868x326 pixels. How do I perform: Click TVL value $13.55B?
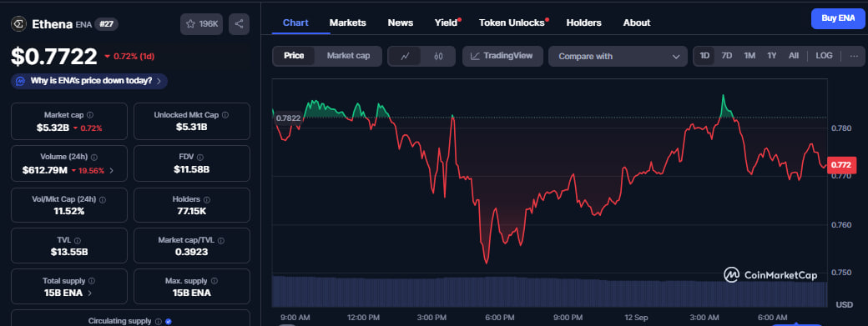pyautogui.click(x=69, y=253)
